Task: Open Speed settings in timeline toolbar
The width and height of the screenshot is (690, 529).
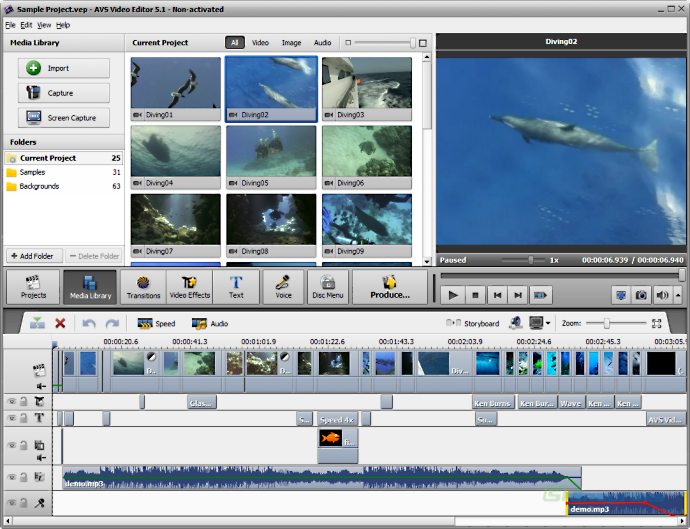Action: point(156,323)
